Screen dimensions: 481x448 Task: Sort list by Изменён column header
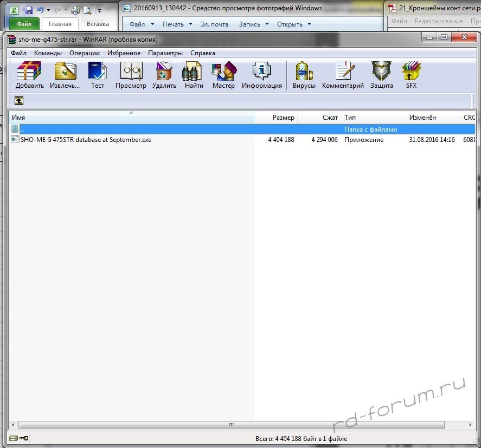[x=433, y=118]
